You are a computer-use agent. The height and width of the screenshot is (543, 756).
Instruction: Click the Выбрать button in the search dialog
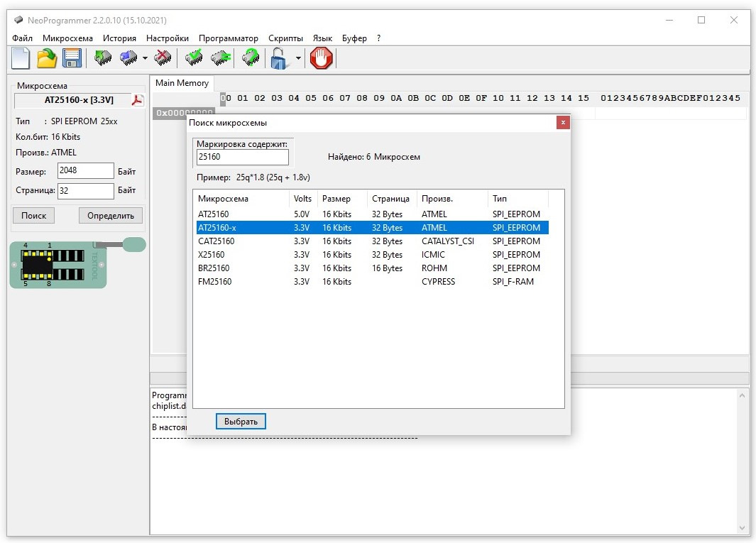241,422
